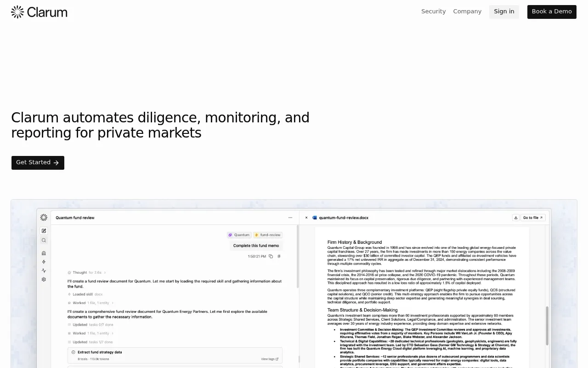Click the page headline about automating diligence

click(x=160, y=125)
